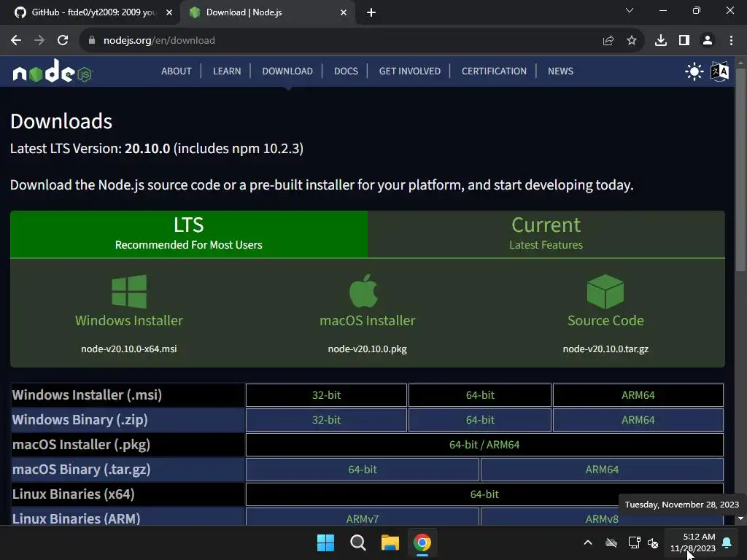Download macOS Binary (.tar.gz) ARM64
Viewport: 747px width, 560px height.
[x=602, y=469]
